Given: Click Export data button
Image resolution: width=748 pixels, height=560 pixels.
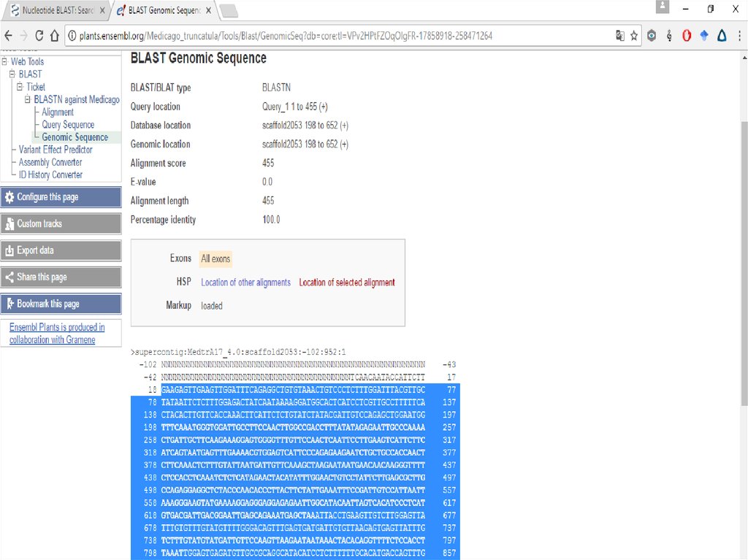Looking at the screenshot, I should point(61,250).
